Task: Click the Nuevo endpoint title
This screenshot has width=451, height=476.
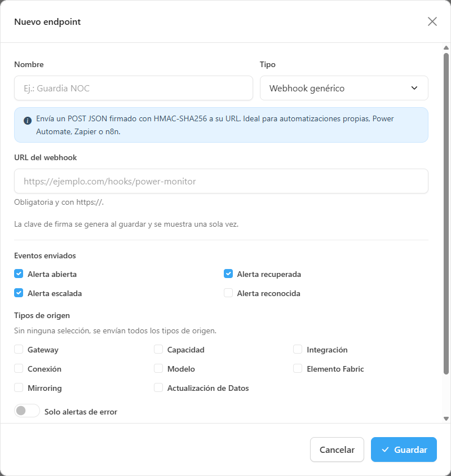Action: pyautogui.click(x=47, y=22)
